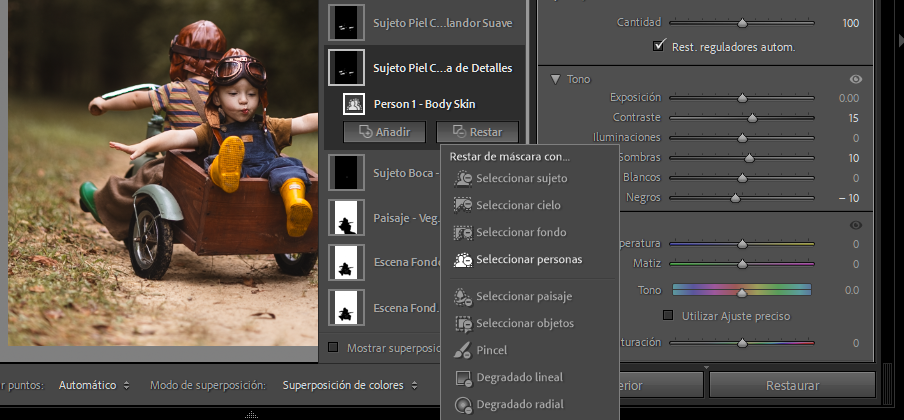This screenshot has width=904, height=420.
Task: Click the Seleccionar cielo icon
Action: point(463,205)
